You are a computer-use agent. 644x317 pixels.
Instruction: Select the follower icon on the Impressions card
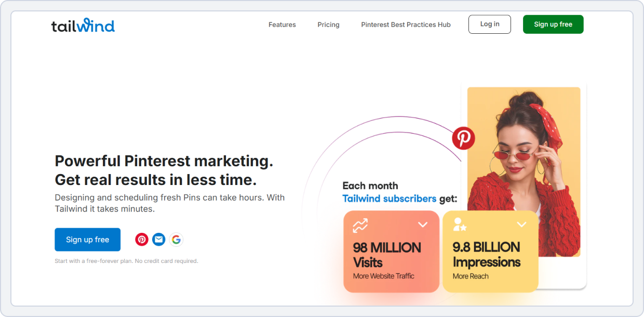pyautogui.click(x=459, y=224)
